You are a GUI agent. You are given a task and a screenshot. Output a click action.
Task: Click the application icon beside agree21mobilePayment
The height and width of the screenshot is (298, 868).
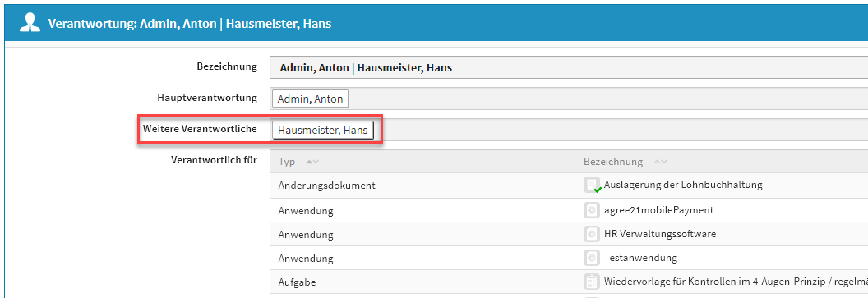[x=592, y=210]
